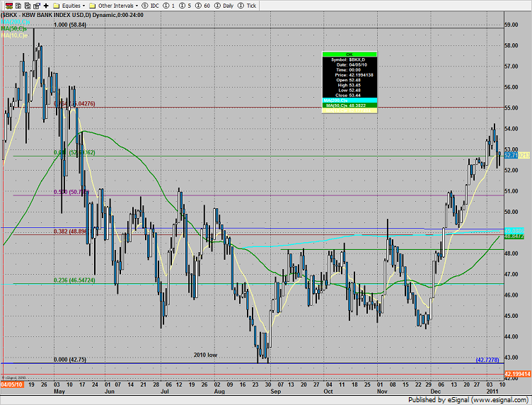
Task: Click the red 04/05/10 date marker
Action: pyautogui.click(x=12, y=385)
